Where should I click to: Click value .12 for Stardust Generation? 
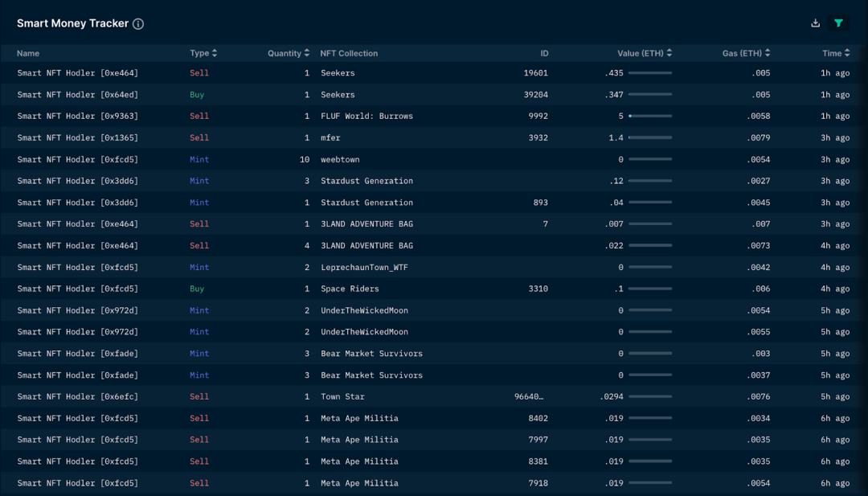point(616,181)
